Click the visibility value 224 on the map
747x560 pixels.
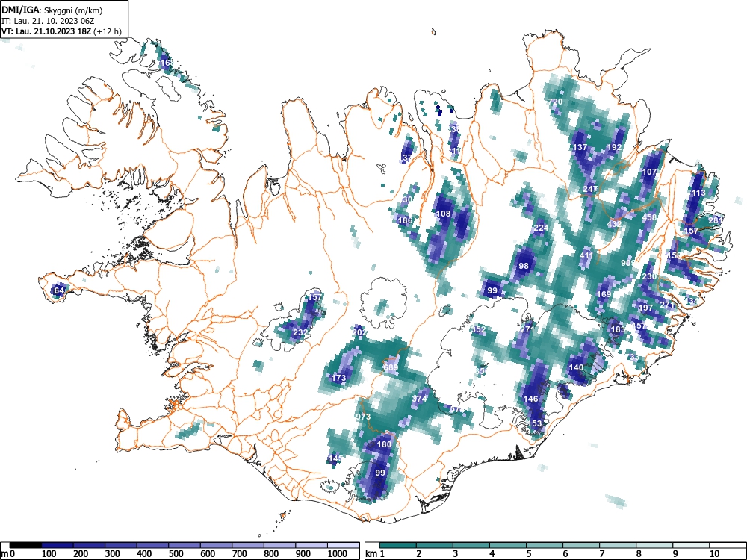click(x=541, y=228)
